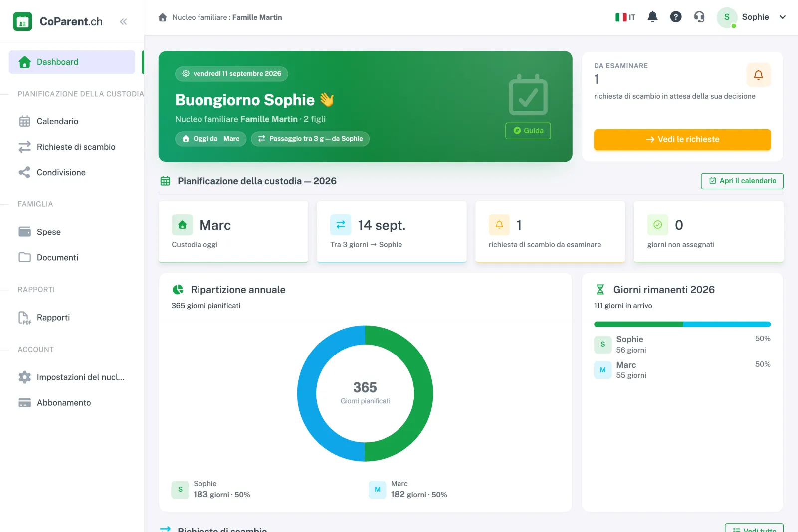Click the hourglass icon beside Giorni rimanenti
The width and height of the screenshot is (798, 532).
point(600,290)
